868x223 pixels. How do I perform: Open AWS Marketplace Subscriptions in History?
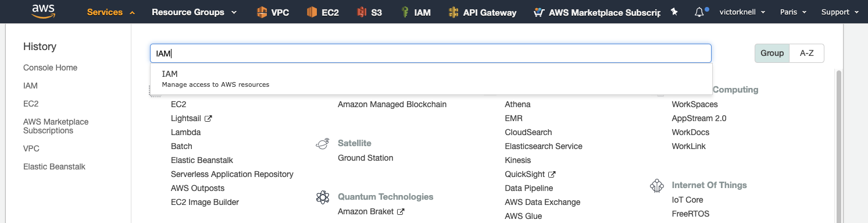[56, 126]
